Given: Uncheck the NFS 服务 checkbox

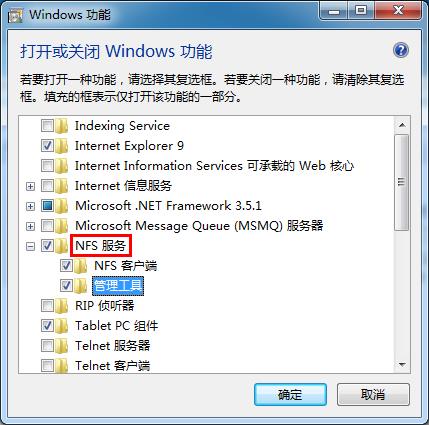Looking at the screenshot, I should [47, 246].
